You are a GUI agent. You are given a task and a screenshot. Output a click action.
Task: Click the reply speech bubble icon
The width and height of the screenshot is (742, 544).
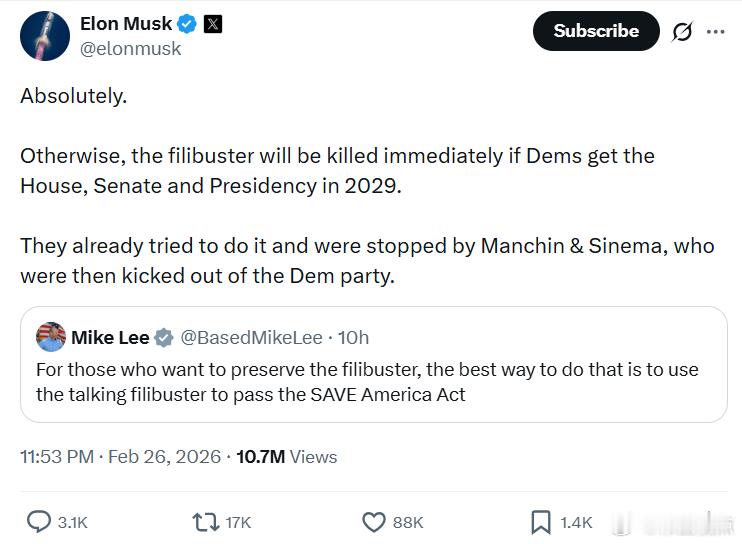click(x=39, y=522)
